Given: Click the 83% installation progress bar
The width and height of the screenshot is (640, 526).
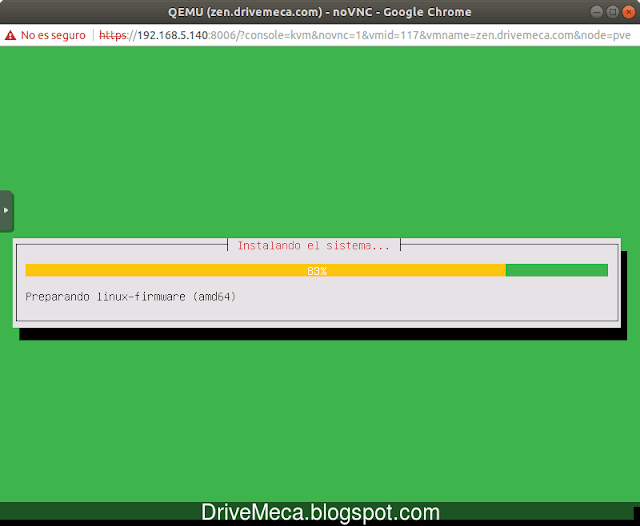Looking at the screenshot, I should click(x=316, y=271).
